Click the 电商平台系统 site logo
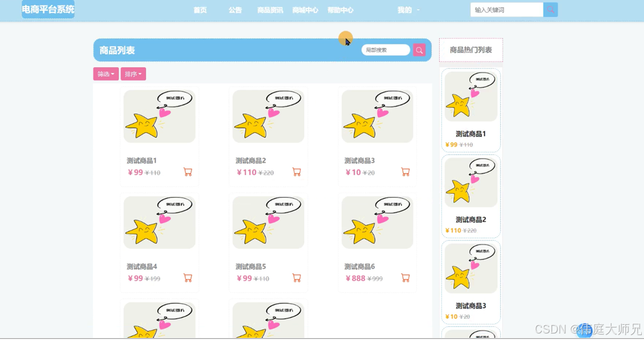 click(48, 9)
